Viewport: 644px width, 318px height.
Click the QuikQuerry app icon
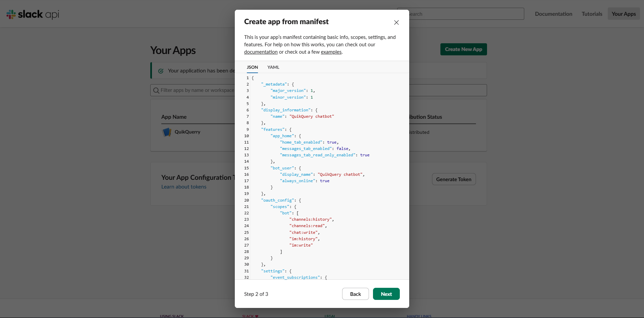[x=167, y=132]
